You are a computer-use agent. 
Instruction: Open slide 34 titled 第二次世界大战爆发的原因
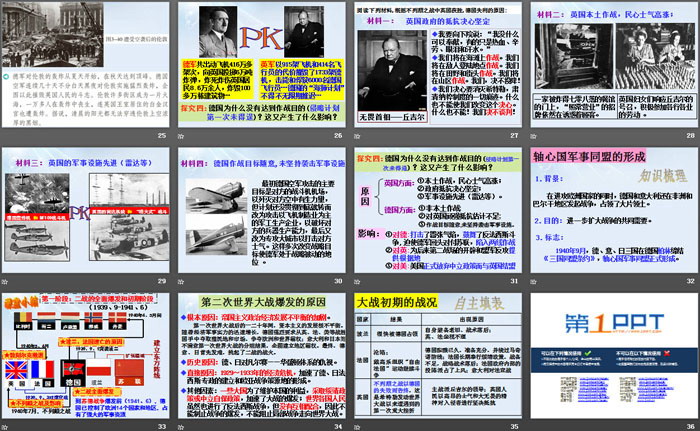coord(262,356)
